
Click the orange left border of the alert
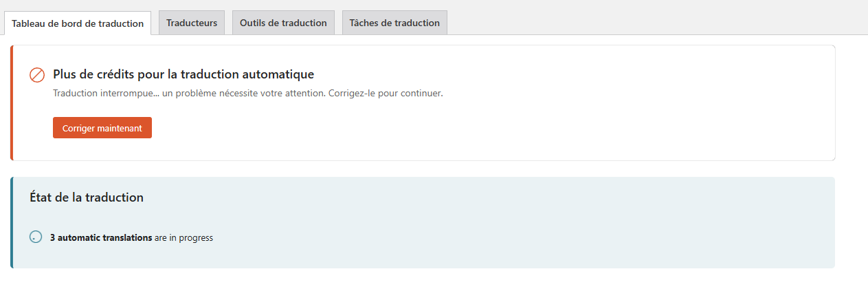(x=12, y=103)
